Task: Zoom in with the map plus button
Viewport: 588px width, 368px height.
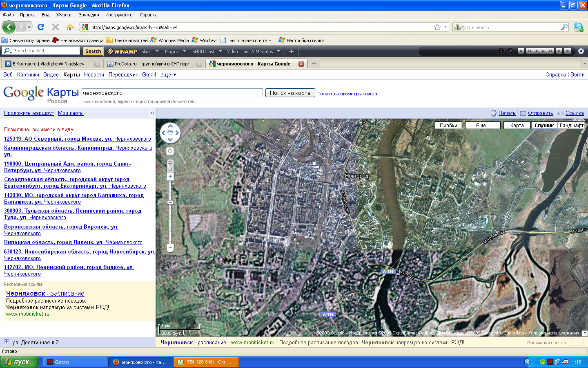Action: coord(170,176)
